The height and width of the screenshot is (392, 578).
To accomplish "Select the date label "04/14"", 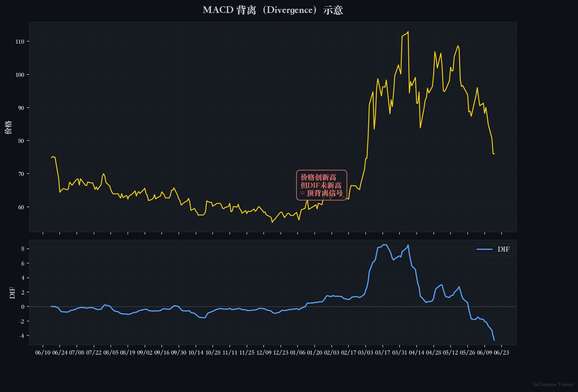I will coord(417,353).
